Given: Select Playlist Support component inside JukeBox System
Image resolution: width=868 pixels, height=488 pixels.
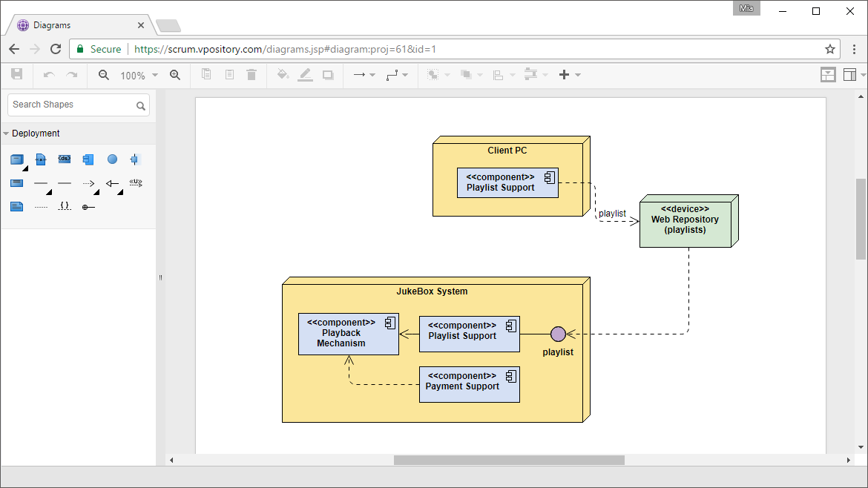Looking at the screenshot, I should click(x=470, y=334).
